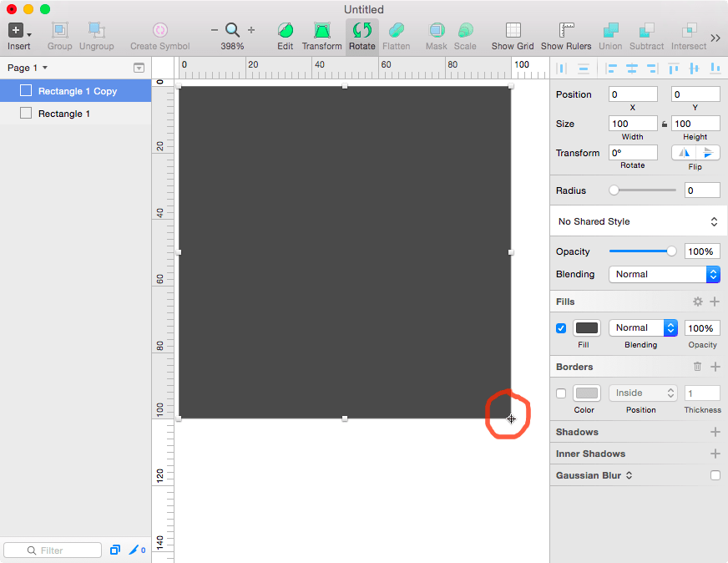Click the Mask toolbar icon
This screenshot has width=728, height=563.
437,30
